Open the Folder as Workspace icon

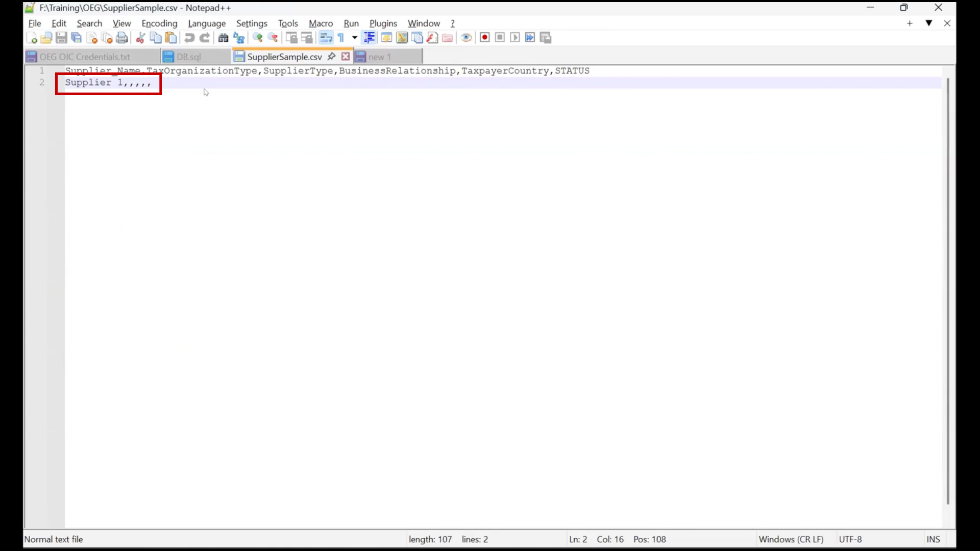click(448, 38)
